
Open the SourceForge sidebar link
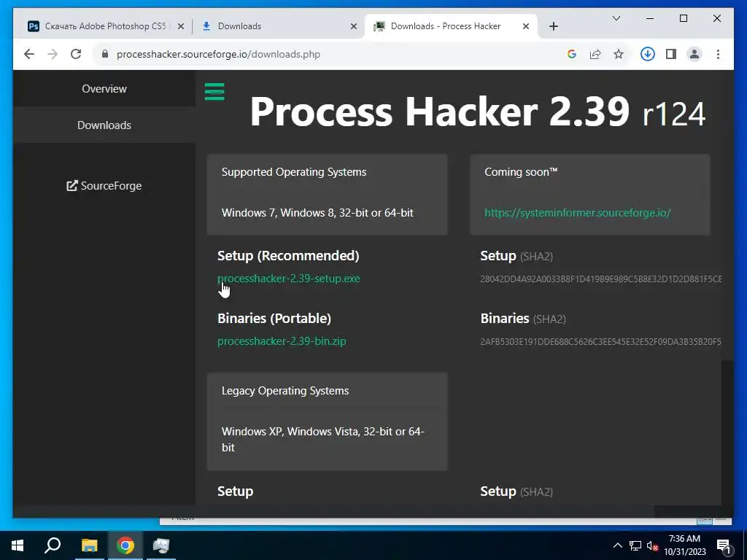[x=104, y=186]
